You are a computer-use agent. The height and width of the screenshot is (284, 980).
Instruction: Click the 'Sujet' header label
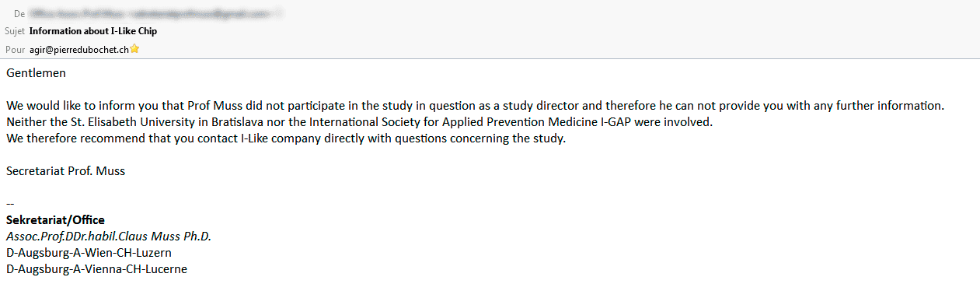pos(16,31)
